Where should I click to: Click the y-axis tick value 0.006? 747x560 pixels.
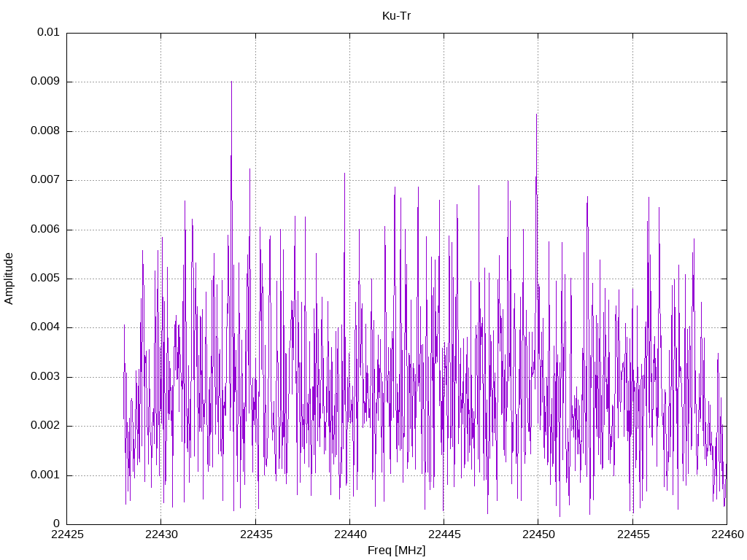pos(45,230)
